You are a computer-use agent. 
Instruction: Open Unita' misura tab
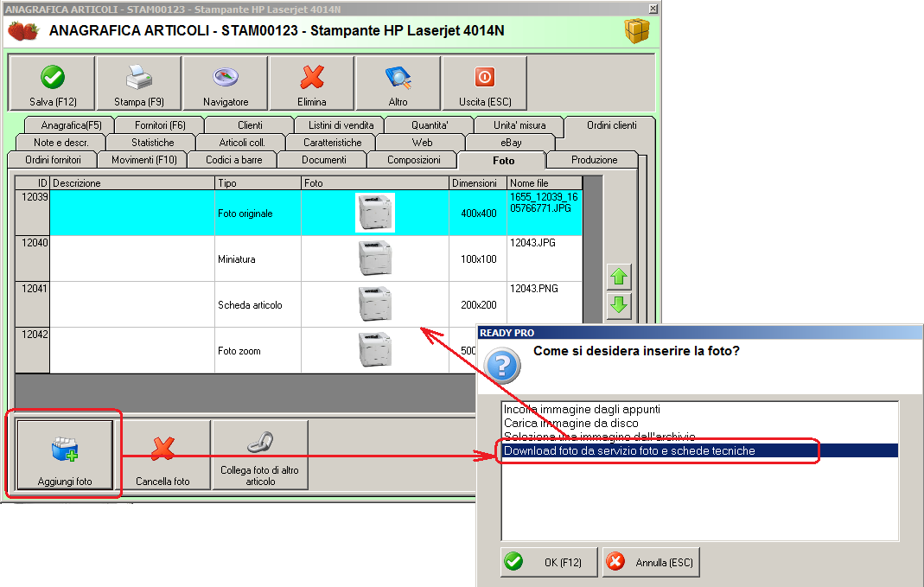click(519, 125)
